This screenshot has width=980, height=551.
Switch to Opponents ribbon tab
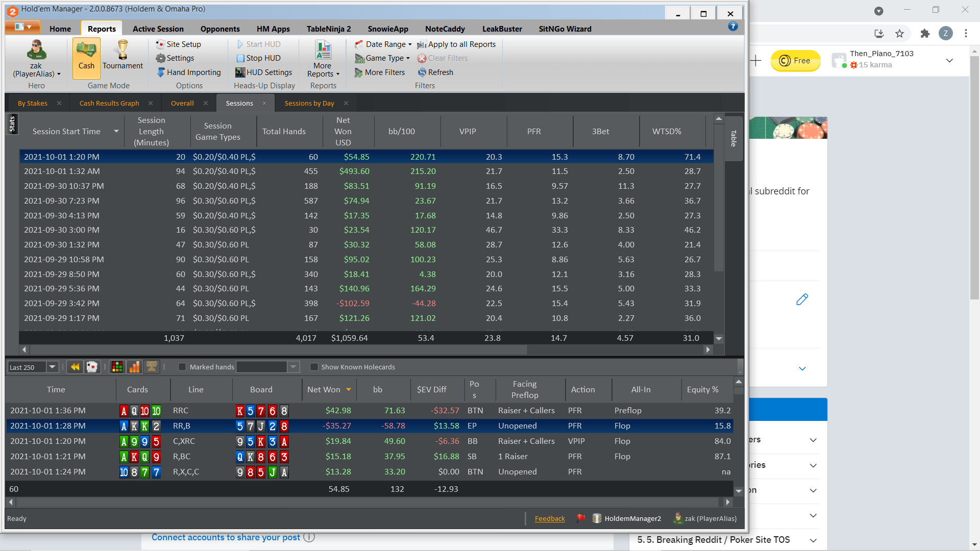click(x=220, y=29)
